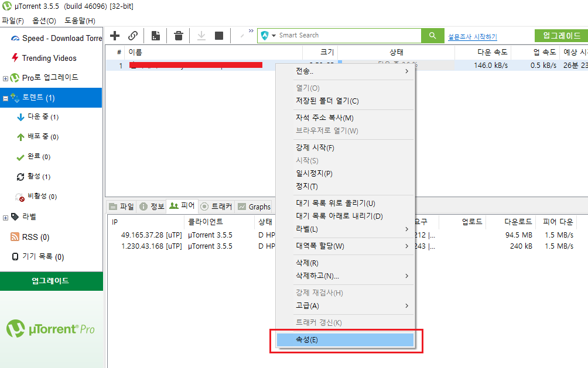Choose 삭제(R) menu item

tap(346, 263)
